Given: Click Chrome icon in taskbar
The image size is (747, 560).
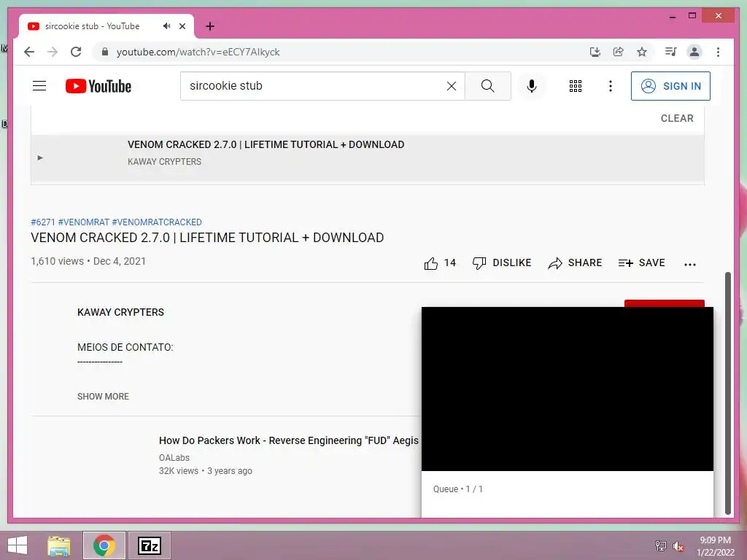Looking at the screenshot, I should 104,545.
